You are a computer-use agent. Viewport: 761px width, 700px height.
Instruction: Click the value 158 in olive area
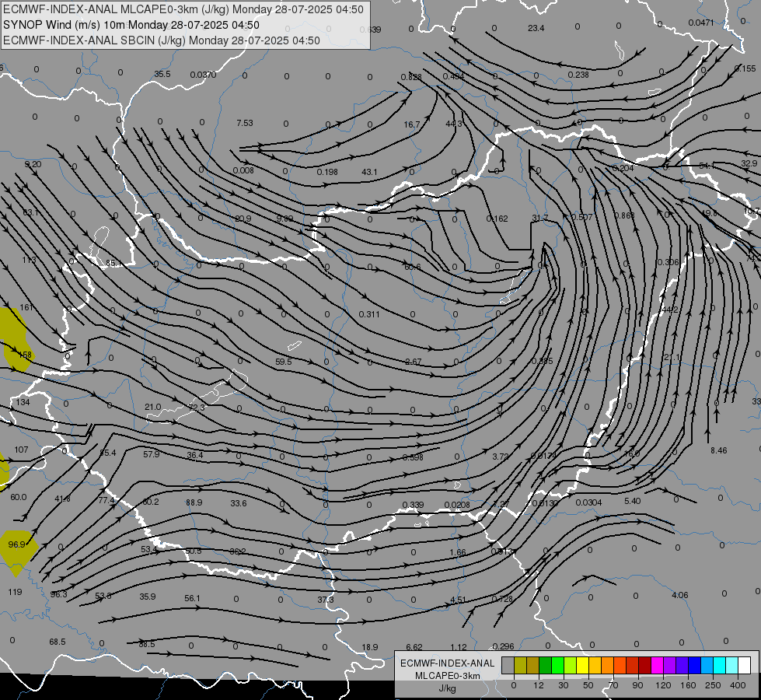[x=25, y=355]
